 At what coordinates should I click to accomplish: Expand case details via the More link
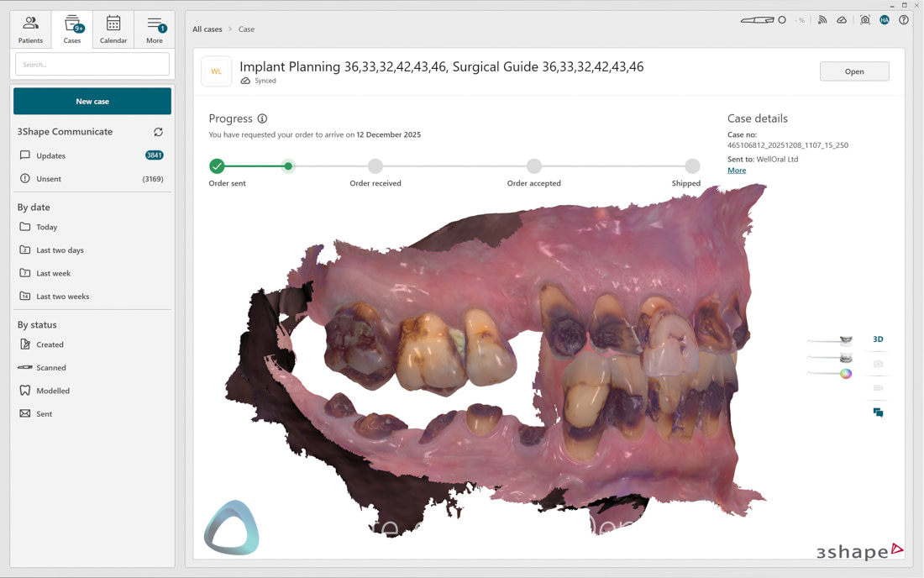pyautogui.click(x=737, y=170)
